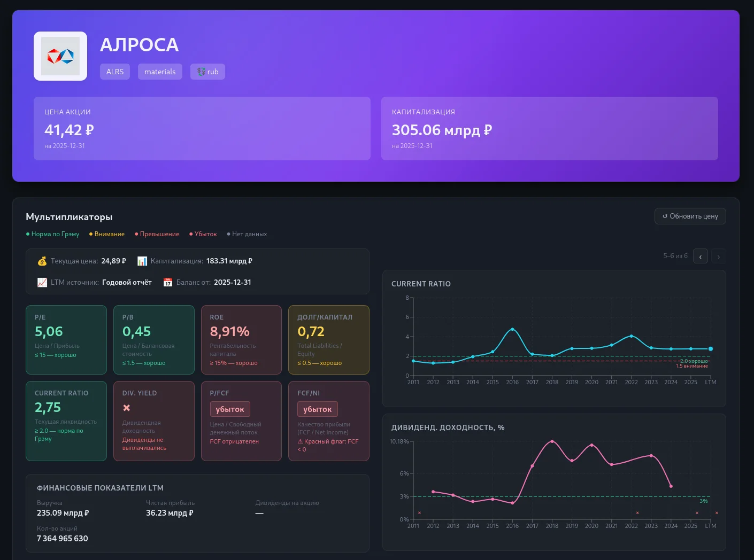Click the Мультипликаторы section heading
Image resolution: width=754 pixels, height=560 pixels.
click(x=69, y=217)
